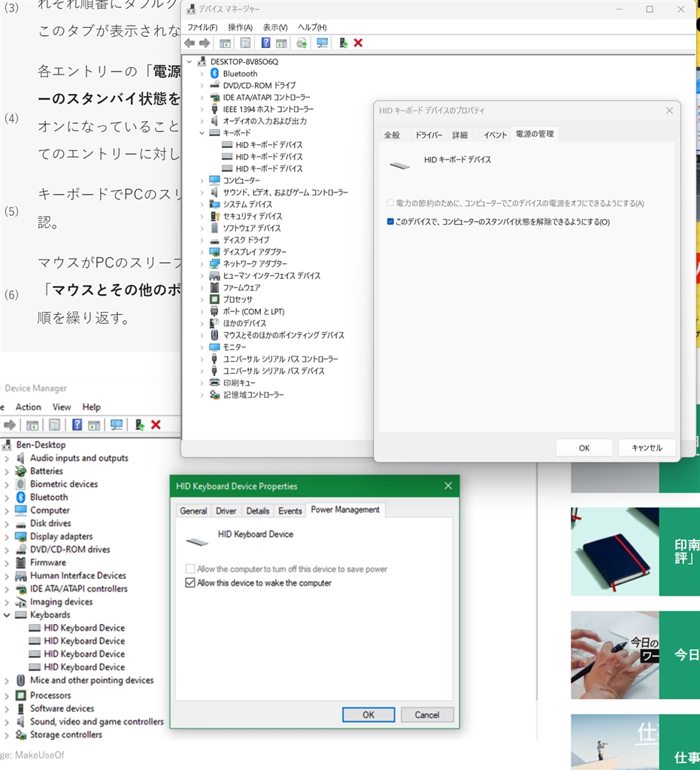Click red X uninstall icon in English toolbar
Screen dimensions: 700x770
coord(156,425)
